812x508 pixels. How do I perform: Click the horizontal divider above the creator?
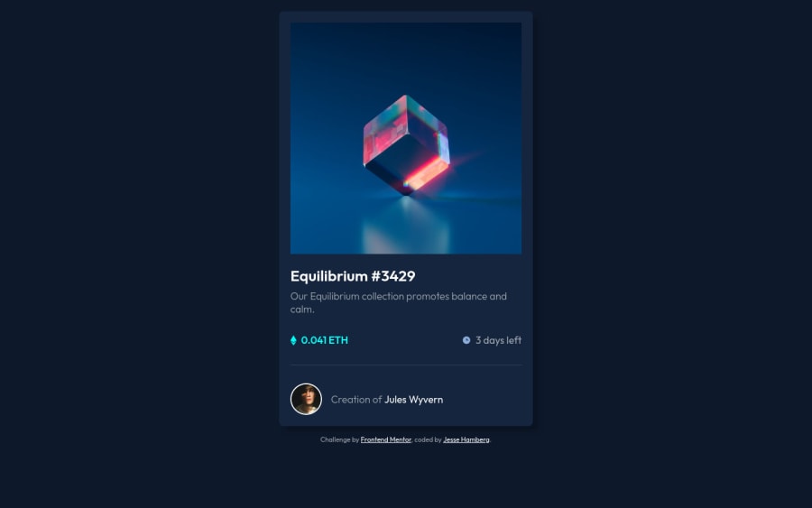pos(406,365)
